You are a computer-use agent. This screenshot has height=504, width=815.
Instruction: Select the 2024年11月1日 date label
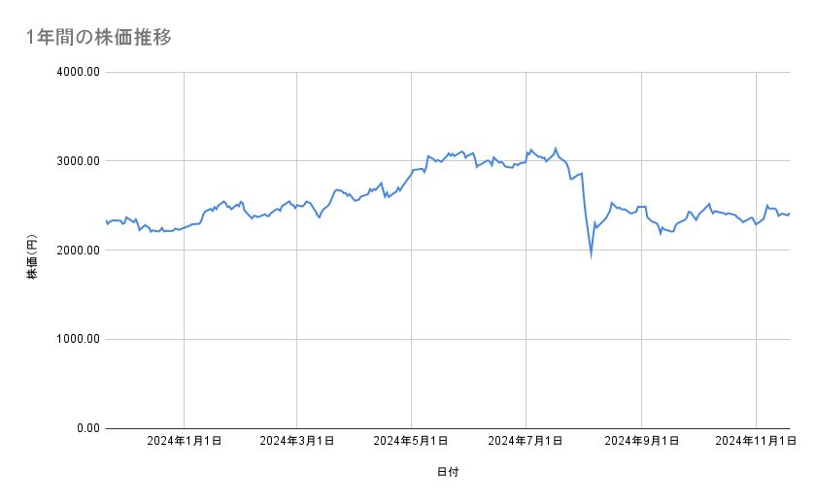(x=754, y=441)
